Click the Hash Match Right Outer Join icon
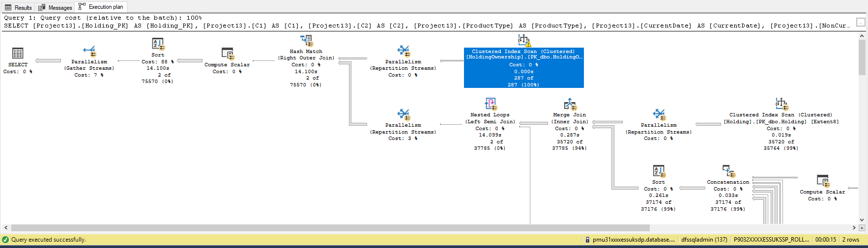Screen dimensions: 868x248 pos(307,40)
